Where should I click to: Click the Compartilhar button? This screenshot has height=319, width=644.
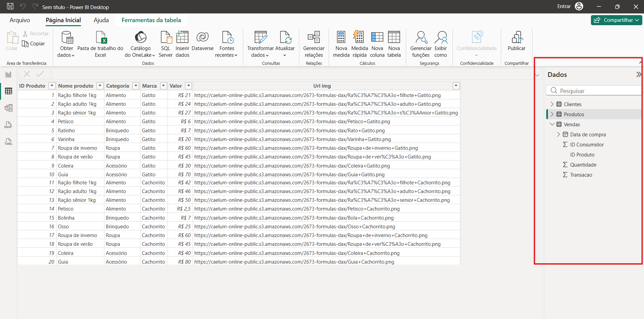point(616,20)
